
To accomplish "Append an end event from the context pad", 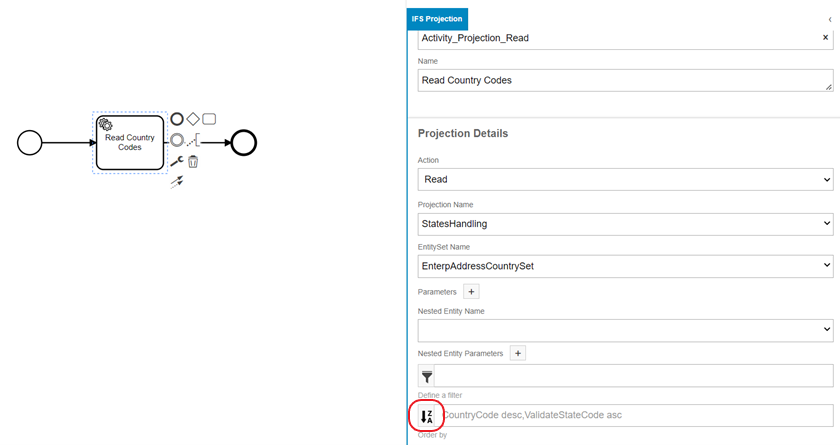I will click(177, 119).
